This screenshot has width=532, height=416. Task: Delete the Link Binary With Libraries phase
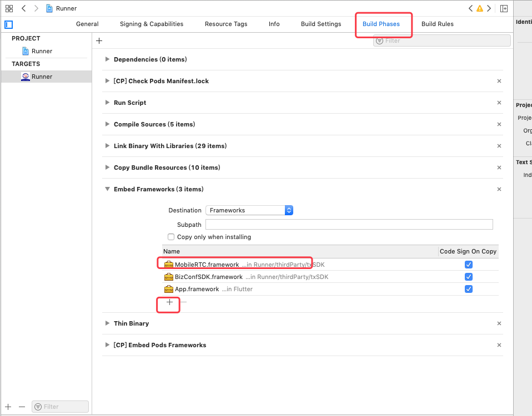tap(499, 146)
